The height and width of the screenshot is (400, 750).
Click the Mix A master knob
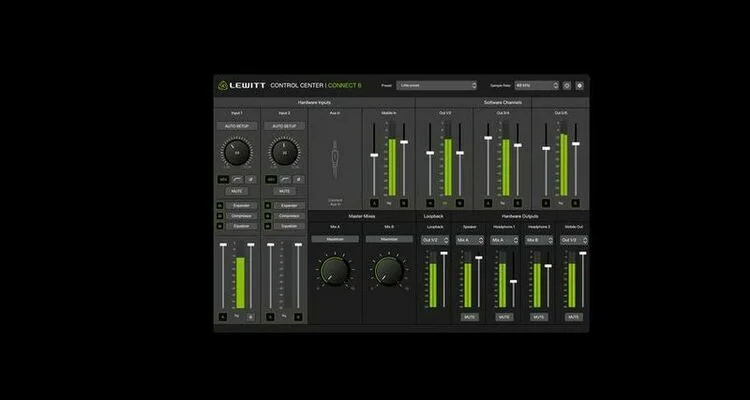335,271
